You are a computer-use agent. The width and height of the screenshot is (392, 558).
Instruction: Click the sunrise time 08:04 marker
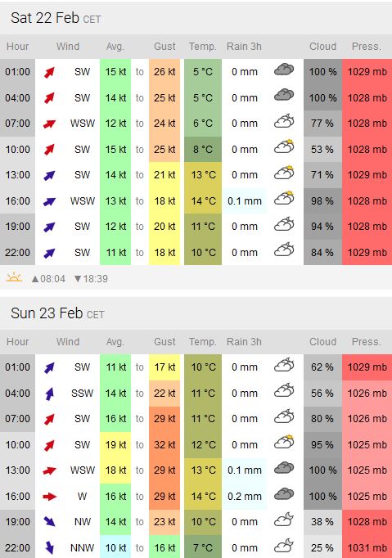tap(48, 279)
